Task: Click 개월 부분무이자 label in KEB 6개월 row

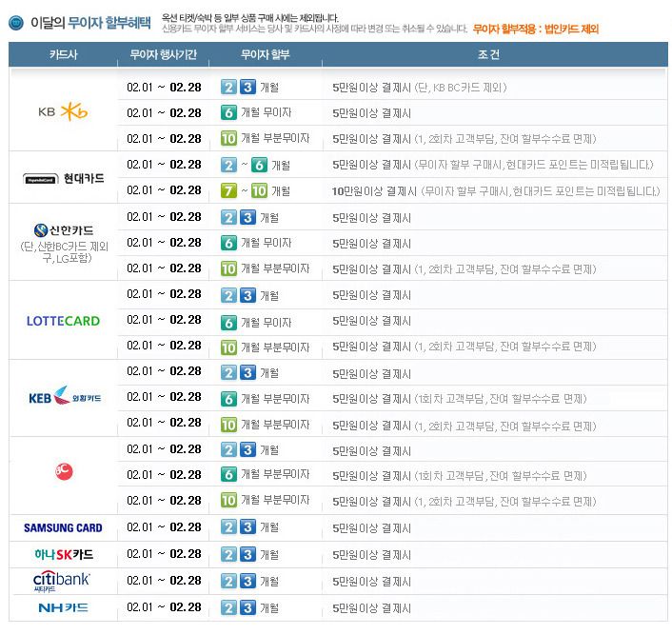Action: coord(275,399)
